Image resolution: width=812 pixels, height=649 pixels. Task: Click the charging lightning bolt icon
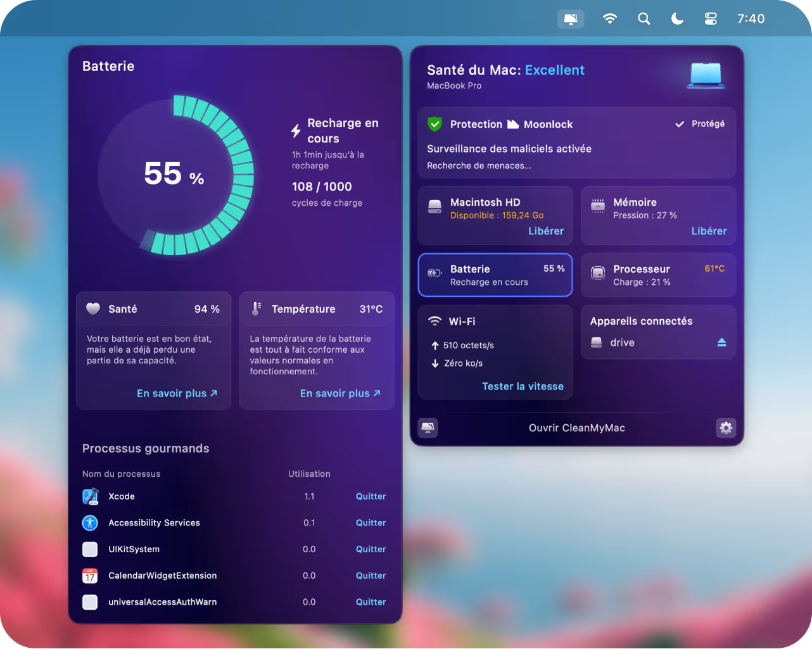(296, 131)
